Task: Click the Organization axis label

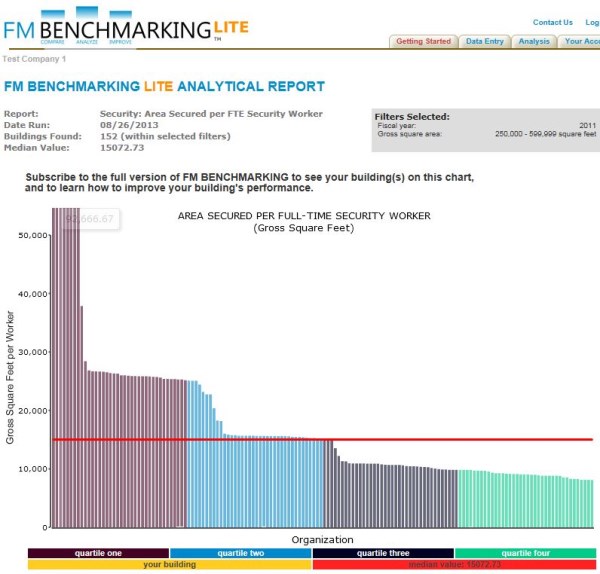Action: 322,540
